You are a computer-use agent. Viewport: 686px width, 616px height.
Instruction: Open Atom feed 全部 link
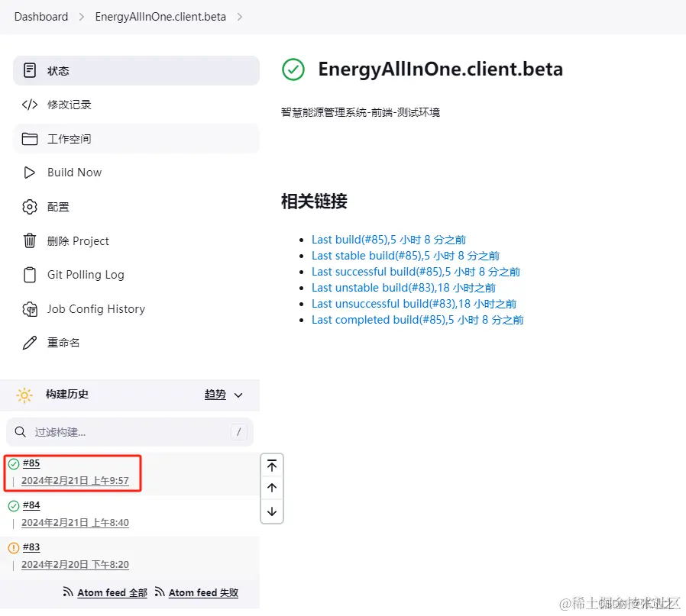tap(112, 593)
